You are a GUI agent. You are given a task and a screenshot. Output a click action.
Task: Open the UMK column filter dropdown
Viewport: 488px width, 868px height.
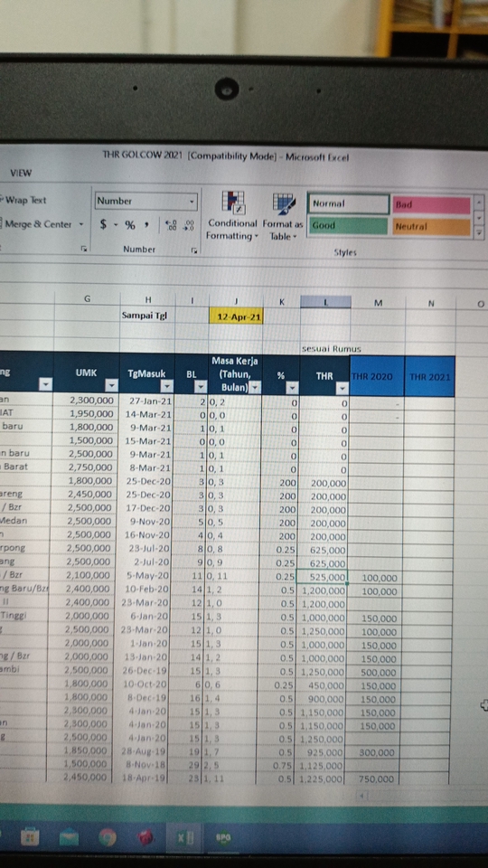112,385
